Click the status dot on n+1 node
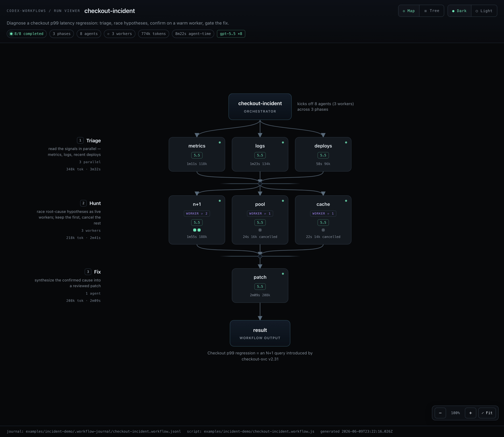504x437 pixels. pos(220,201)
